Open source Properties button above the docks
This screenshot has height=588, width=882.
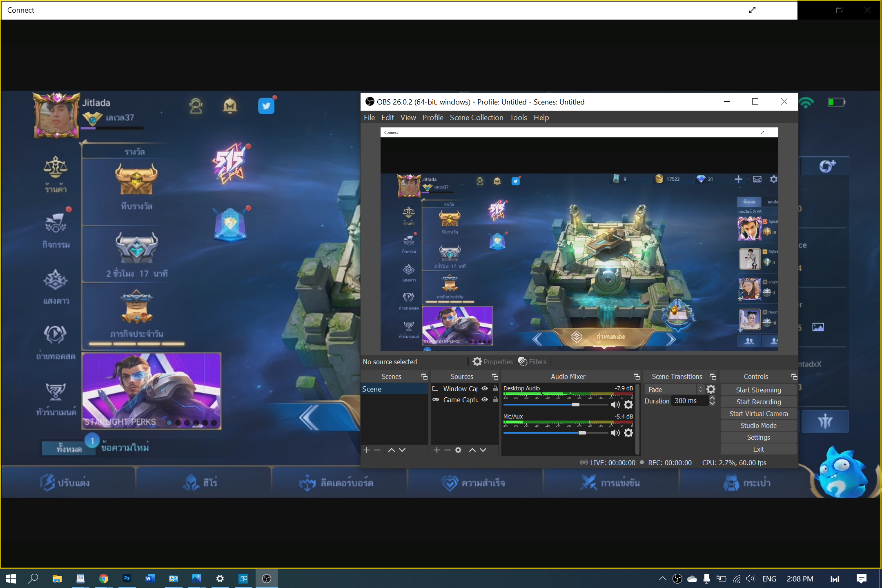coord(492,362)
